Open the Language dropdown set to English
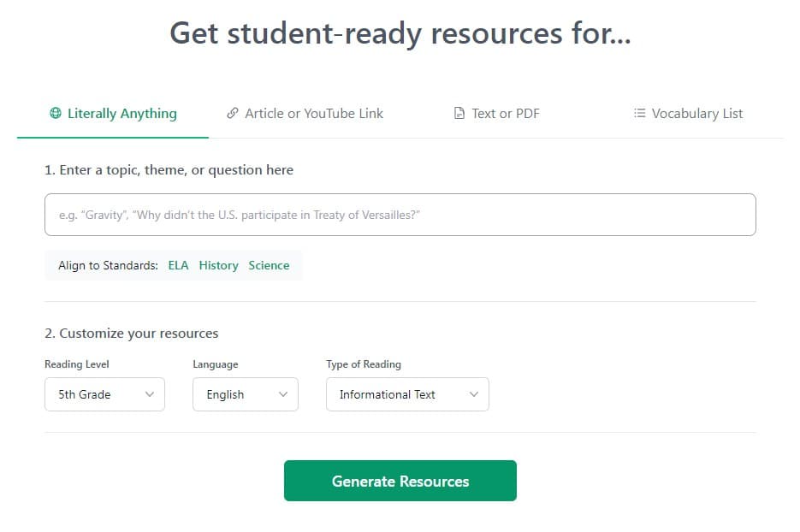This screenshot has width=800, height=532. (x=246, y=394)
